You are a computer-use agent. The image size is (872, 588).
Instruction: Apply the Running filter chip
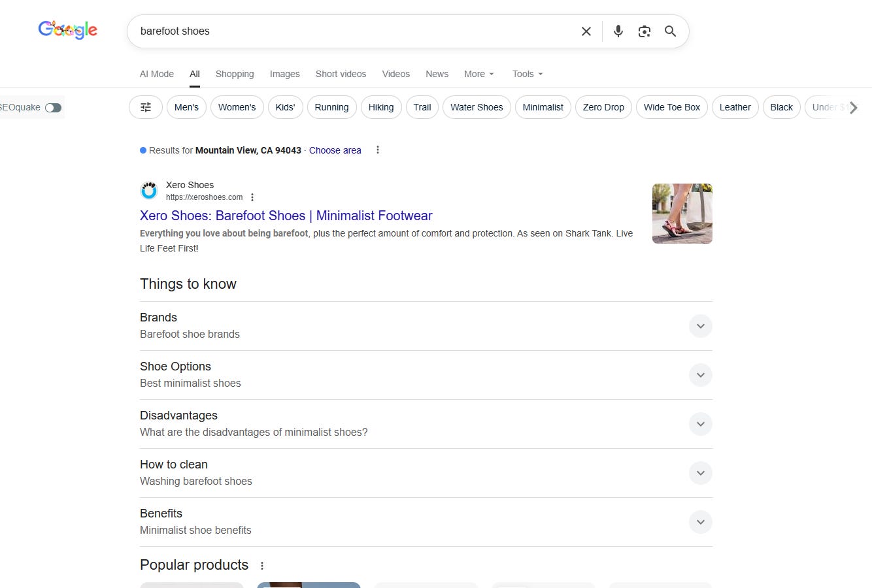pos(331,107)
